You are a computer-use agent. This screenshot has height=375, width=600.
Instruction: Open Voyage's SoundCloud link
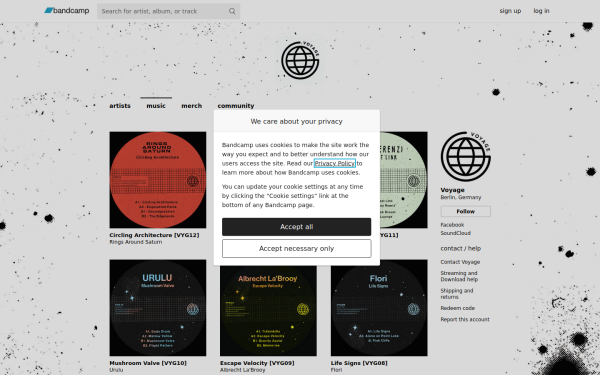(455, 233)
